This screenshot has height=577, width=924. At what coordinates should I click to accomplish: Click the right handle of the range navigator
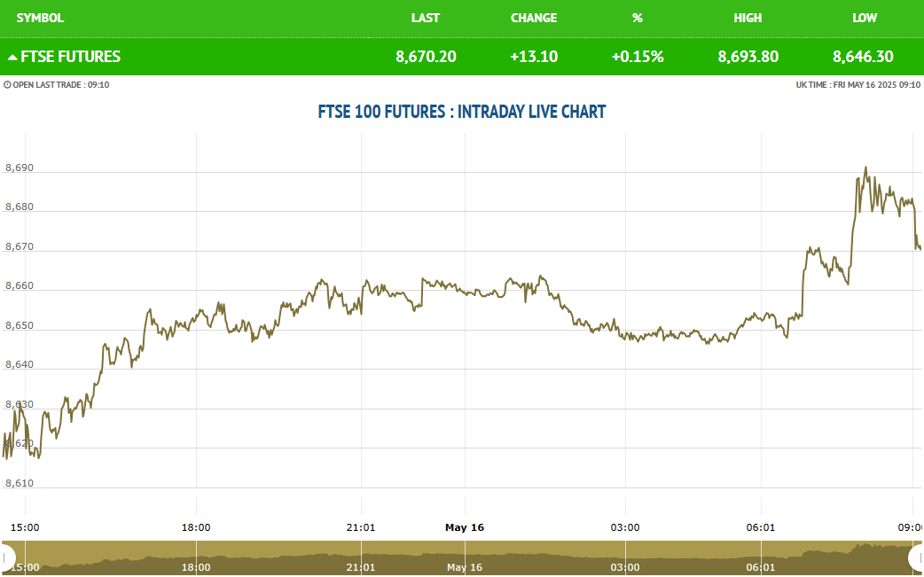(917, 557)
